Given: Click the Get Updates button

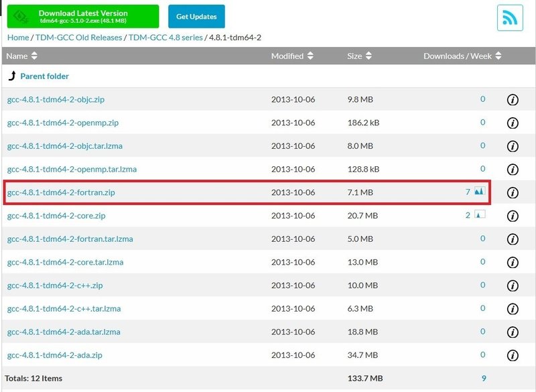Looking at the screenshot, I should point(196,16).
